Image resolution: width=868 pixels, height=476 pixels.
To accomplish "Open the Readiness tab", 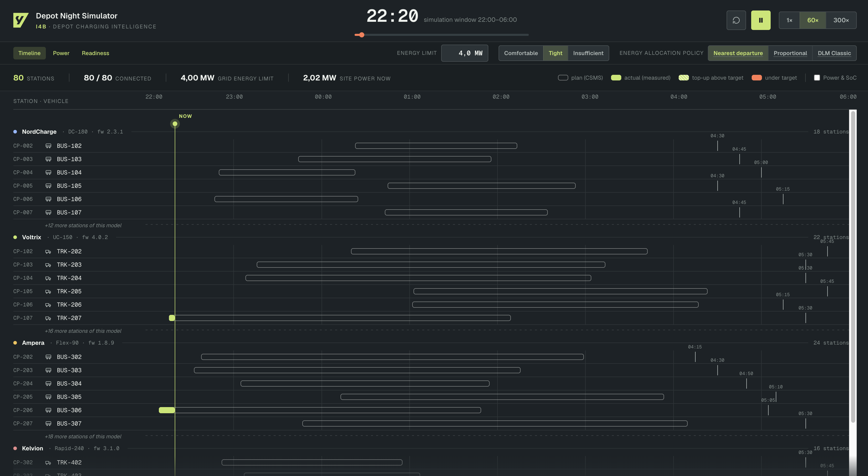I will click(95, 53).
